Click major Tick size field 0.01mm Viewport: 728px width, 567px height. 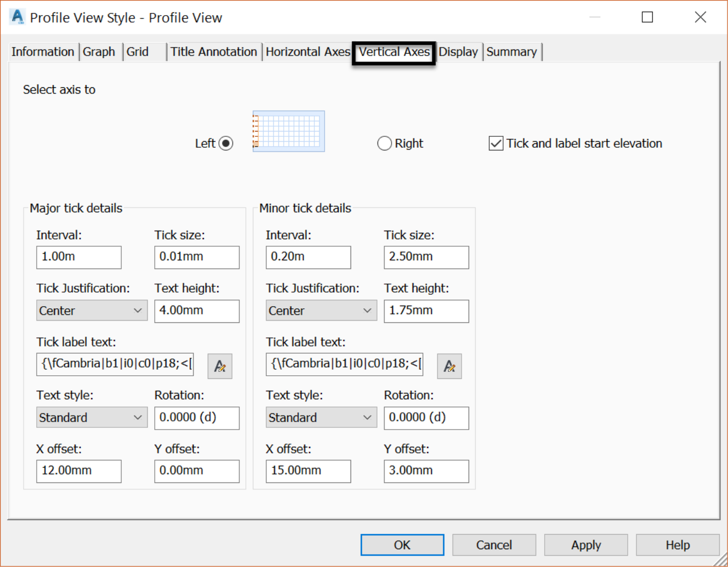(x=197, y=257)
